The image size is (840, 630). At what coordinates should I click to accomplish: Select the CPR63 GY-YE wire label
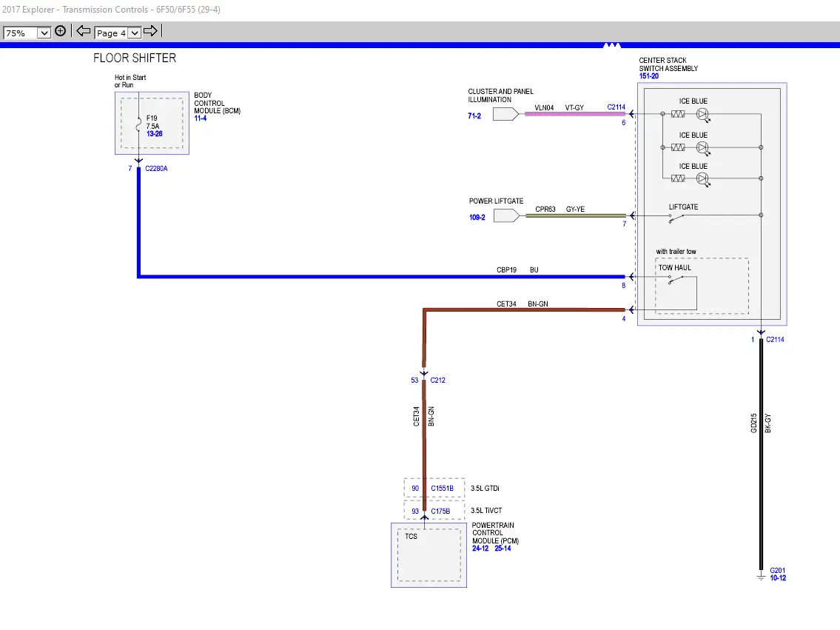coord(560,210)
